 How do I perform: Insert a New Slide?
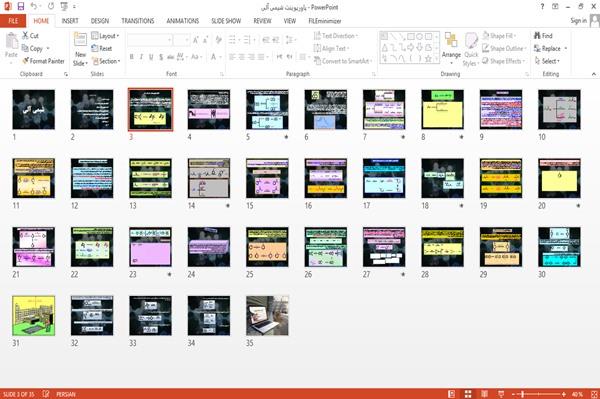pos(80,50)
